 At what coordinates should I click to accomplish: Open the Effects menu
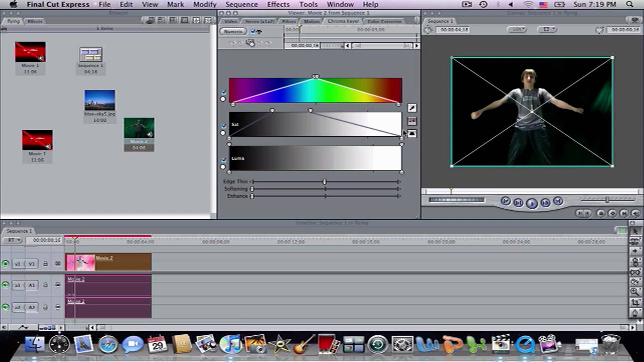click(278, 5)
